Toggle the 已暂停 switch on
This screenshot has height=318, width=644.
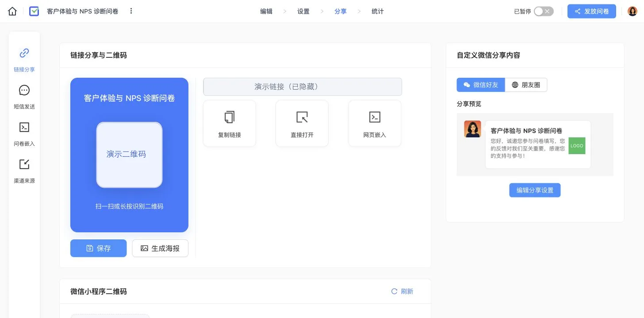pos(544,11)
